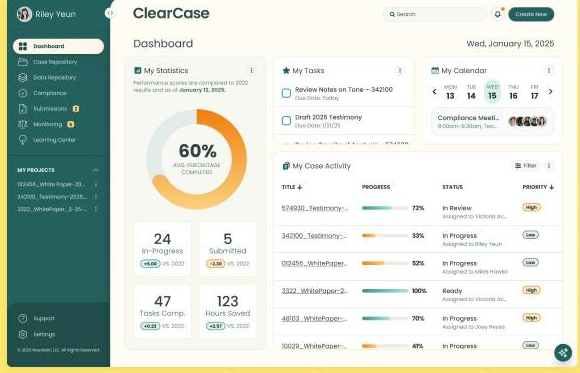Open 342100_Testimony-2025 project in sidebar
The width and height of the screenshot is (580, 373).
click(52, 197)
